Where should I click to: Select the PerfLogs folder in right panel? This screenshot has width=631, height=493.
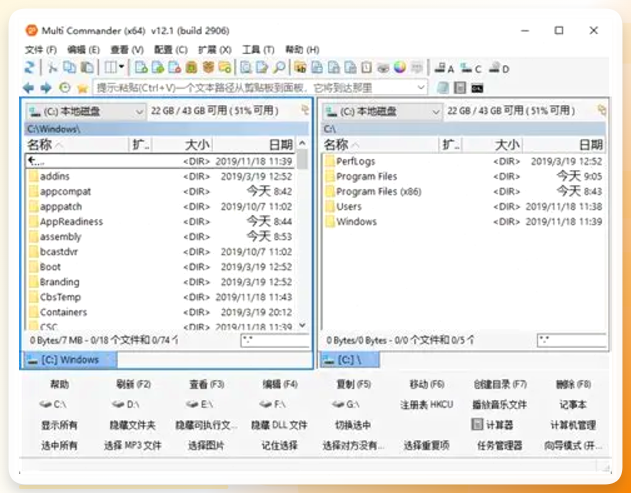click(464, 161)
